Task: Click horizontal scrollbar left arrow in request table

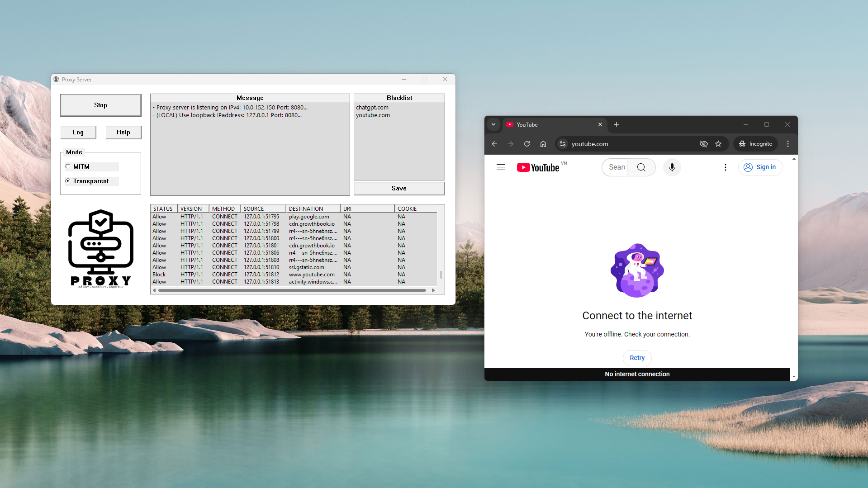Action: pyautogui.click(x=154, y=290)
